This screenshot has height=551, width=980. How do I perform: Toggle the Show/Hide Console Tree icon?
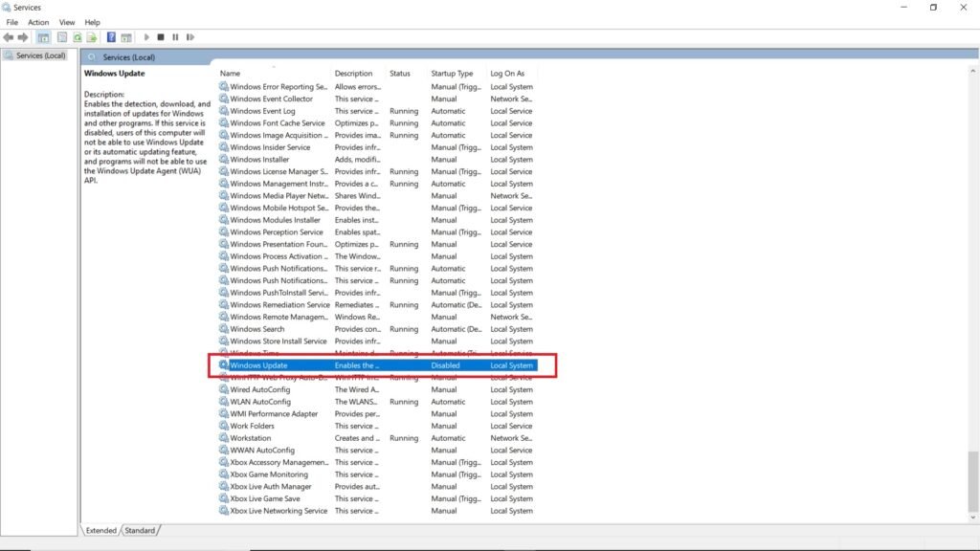coord(42,37)
